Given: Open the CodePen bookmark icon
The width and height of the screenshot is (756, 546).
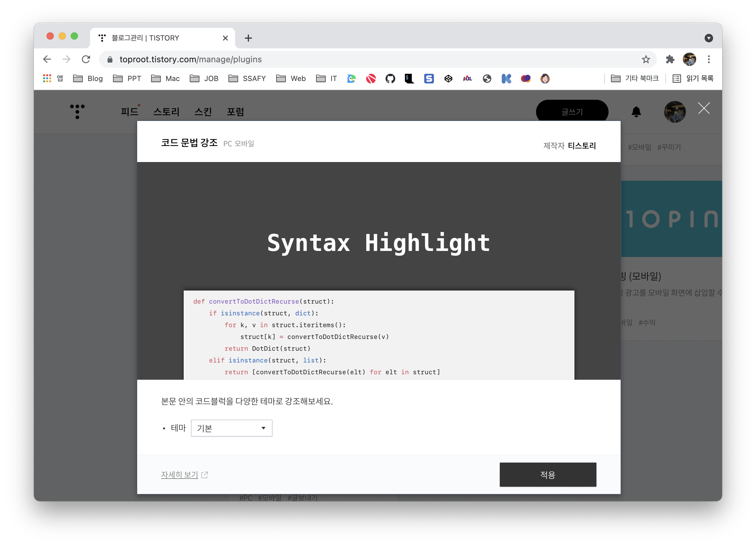Looking at the screenshot, I should pos(448,79).
